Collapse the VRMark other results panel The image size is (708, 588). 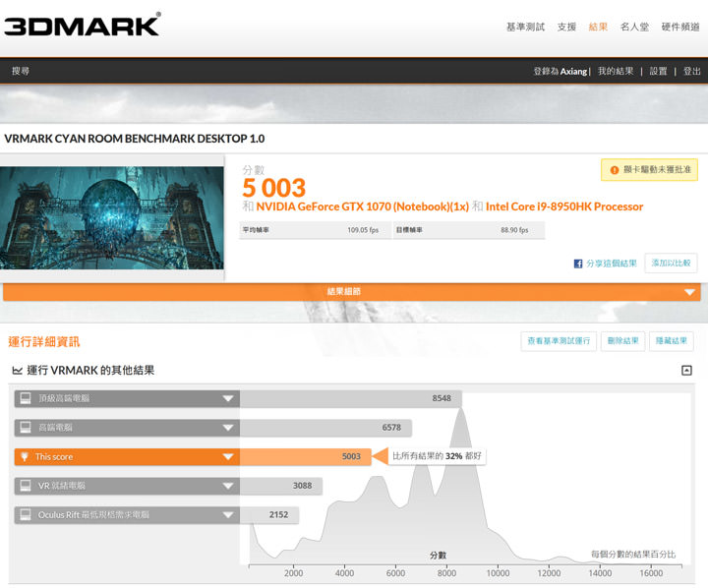tap(686, 371)
